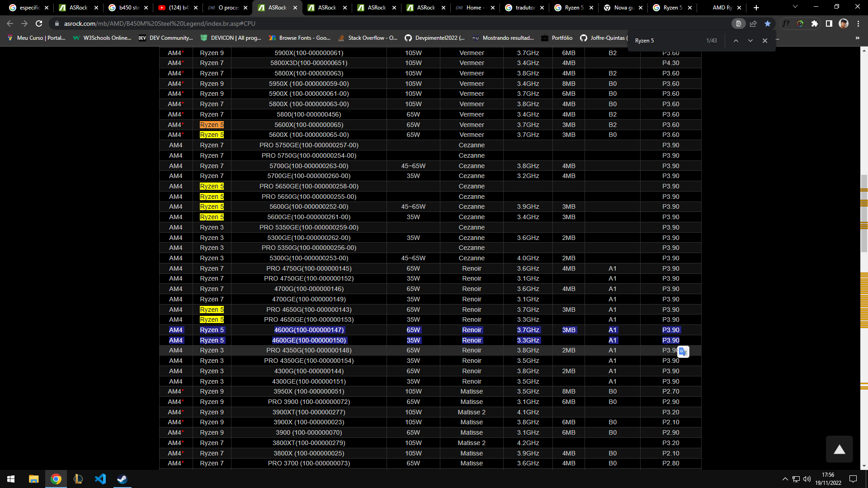Click the find bar search field

tap(667, 41)
